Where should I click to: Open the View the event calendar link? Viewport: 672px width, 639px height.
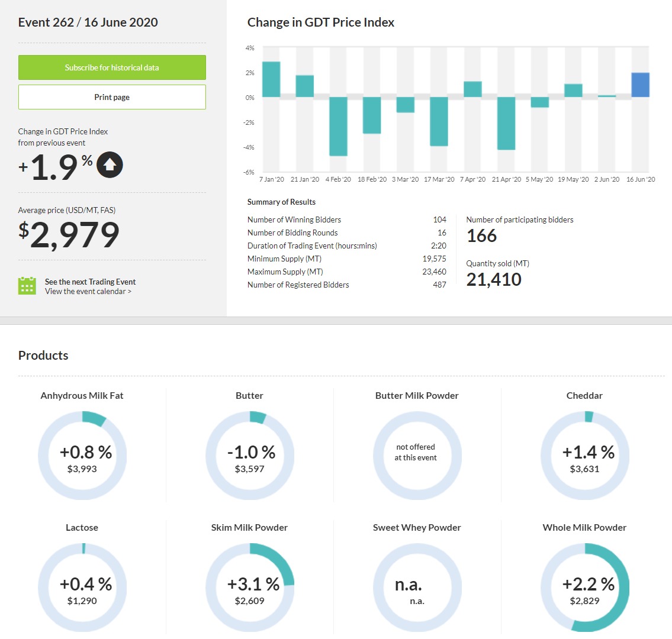click(88, 292)
